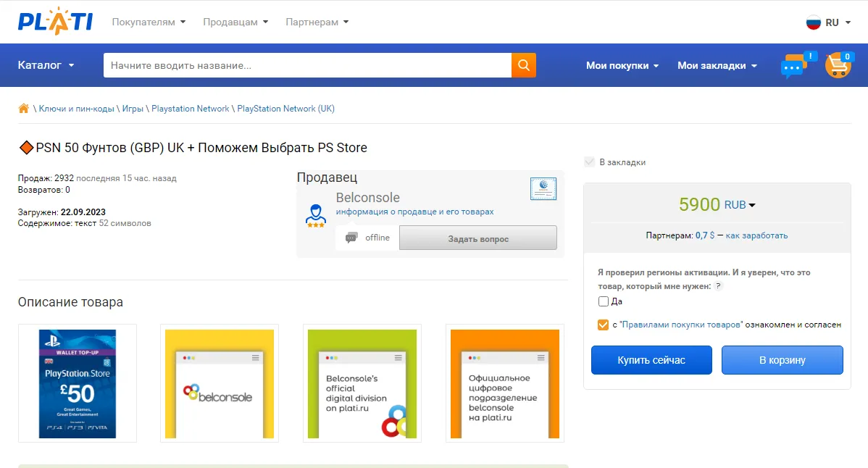Go to home via breadcrumb house icon
The image size is (868, 468).
coord(23,109)
